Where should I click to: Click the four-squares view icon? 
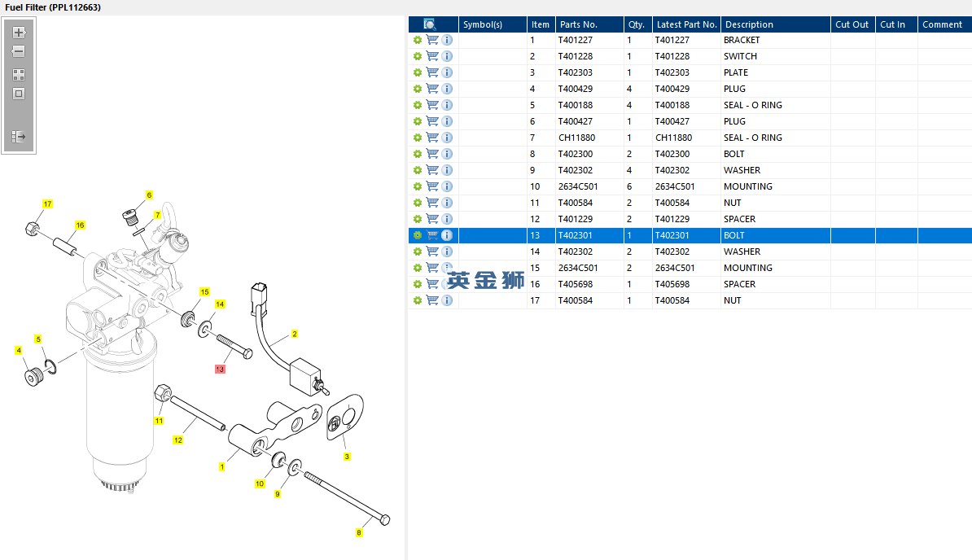tap(19, 75)
